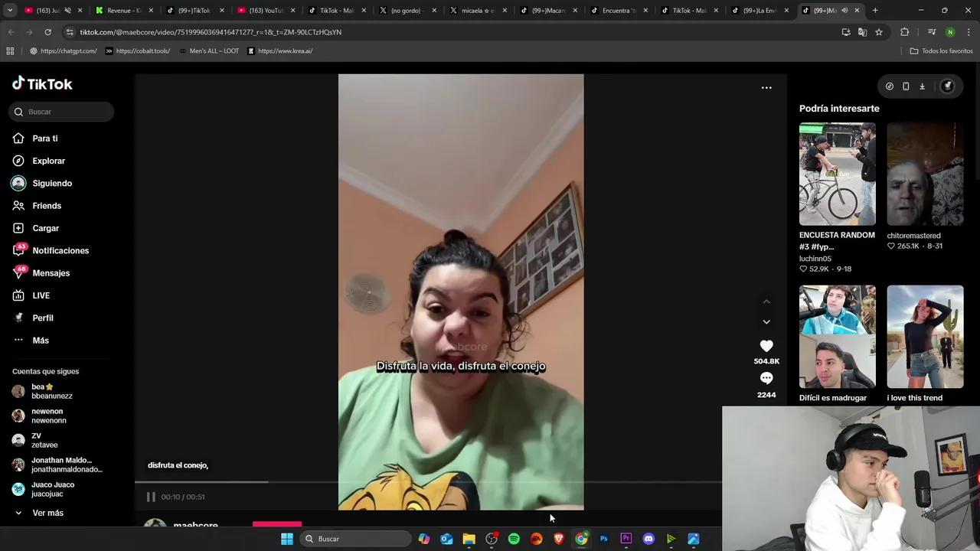Open Outlook from the taskbar
980x551 pixels.
[x=446, y=539]
